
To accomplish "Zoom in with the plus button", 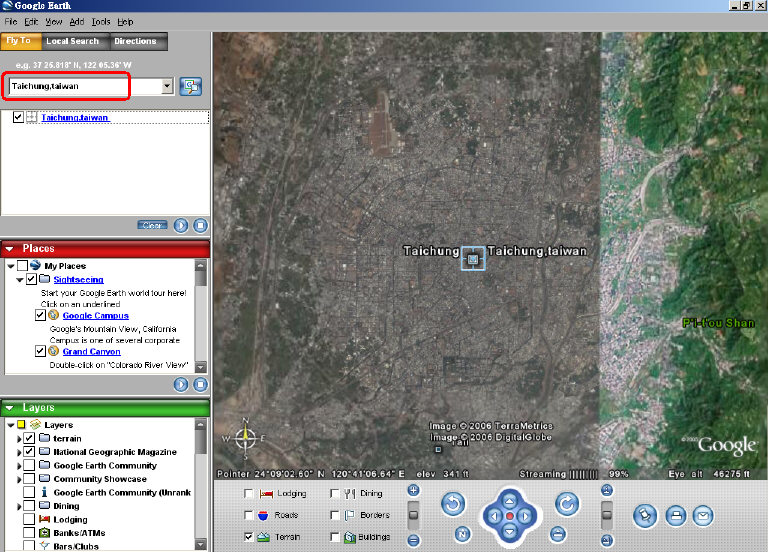I will coord(413,490).
